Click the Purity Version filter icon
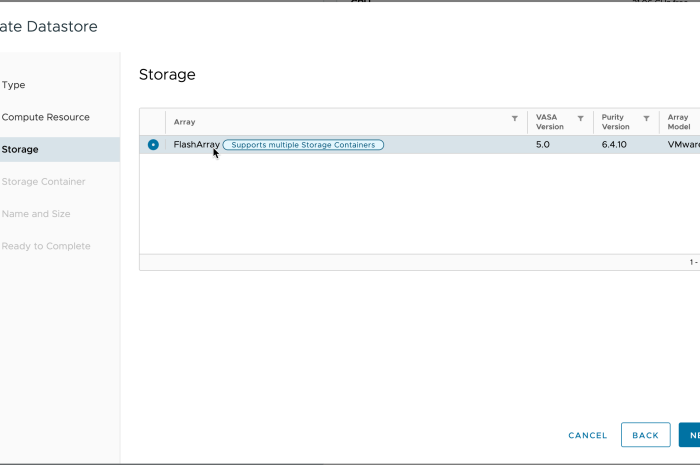Image resolution: width=700 pixels, height=465 pixels. [x=646, y=118]
